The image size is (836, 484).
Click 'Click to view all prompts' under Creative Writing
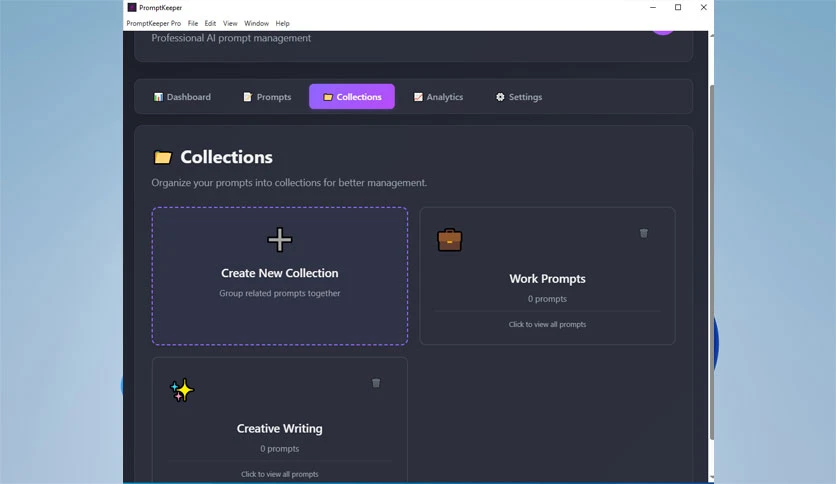279,474
